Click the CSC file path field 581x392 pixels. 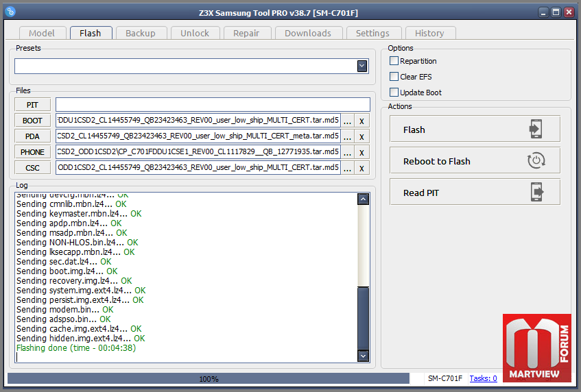click(x=198, y=168)
